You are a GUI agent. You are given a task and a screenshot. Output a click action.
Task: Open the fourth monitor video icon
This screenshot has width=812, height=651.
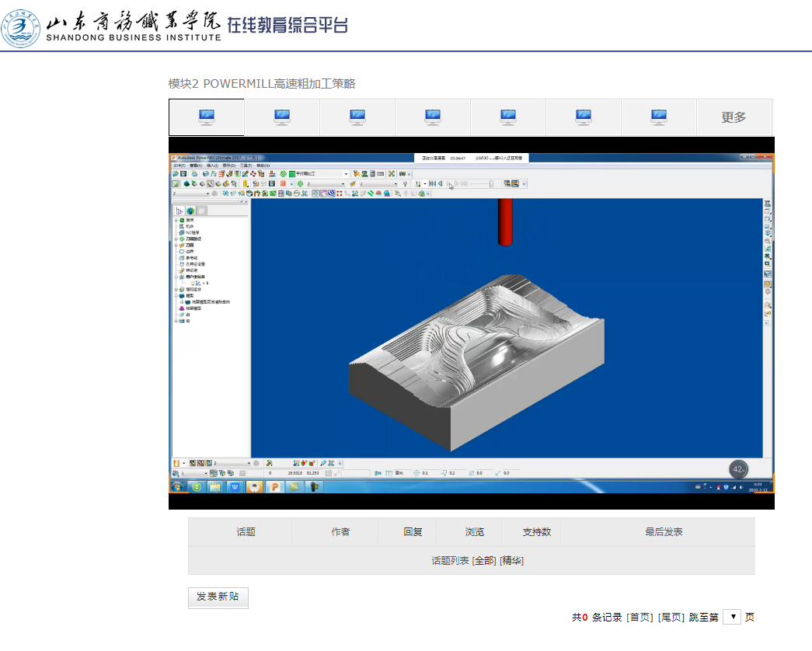433,117
